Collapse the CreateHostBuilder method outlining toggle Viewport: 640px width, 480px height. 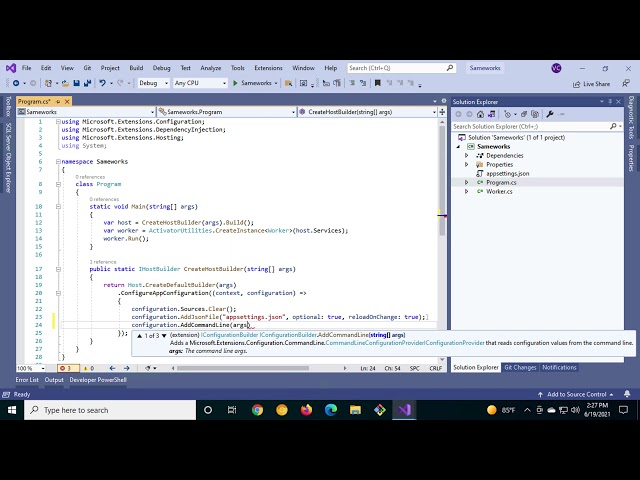click(58, 269)
